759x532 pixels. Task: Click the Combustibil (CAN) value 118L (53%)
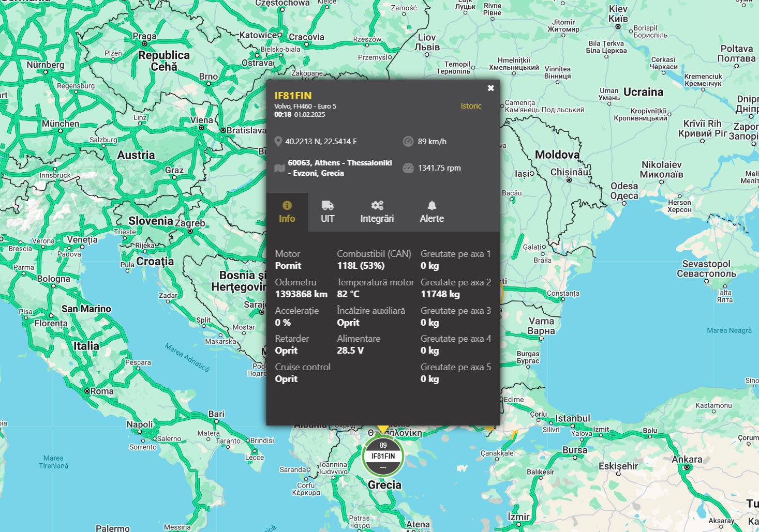[361, 266]
